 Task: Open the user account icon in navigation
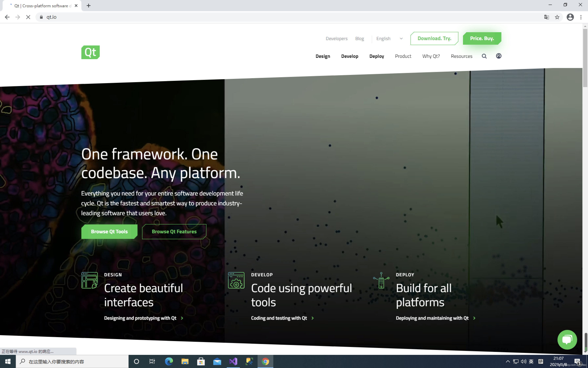499,56
